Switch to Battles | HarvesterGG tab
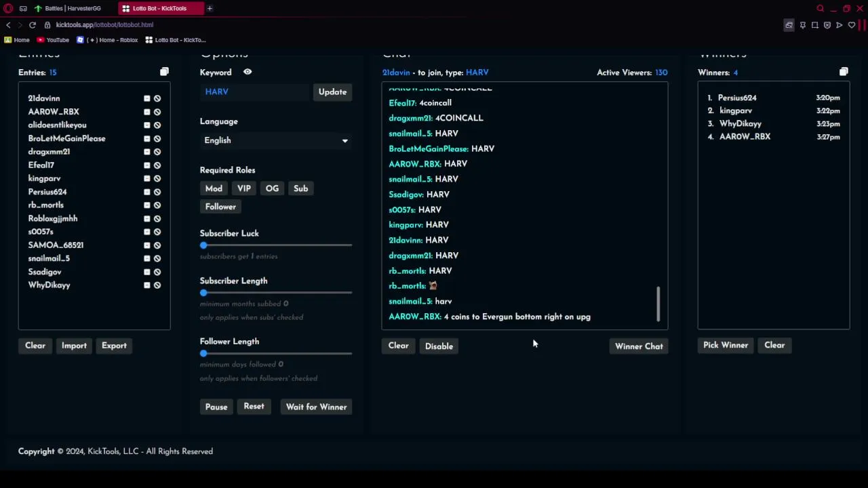Viewport: 868px width, 488px height. point(73,8)
